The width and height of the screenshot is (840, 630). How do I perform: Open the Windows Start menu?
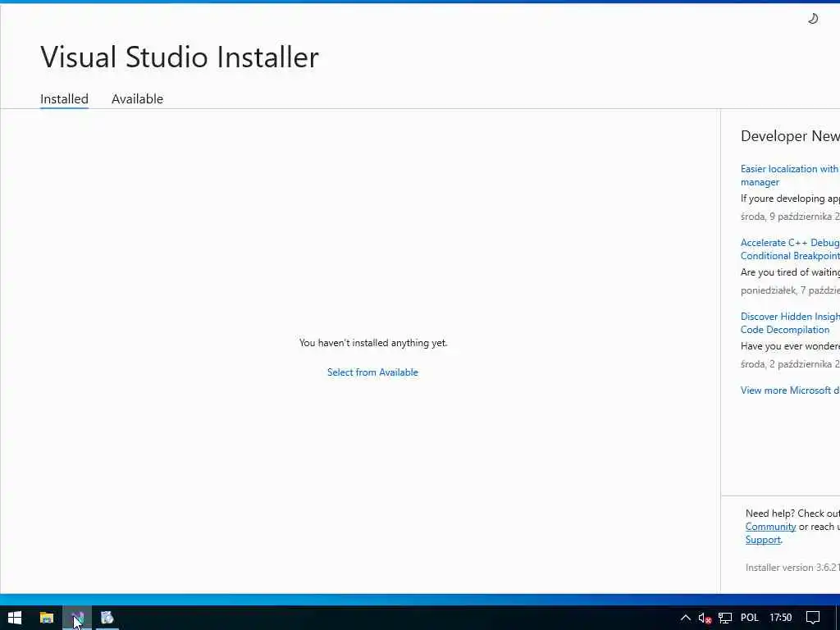click(x=15, y=619)
